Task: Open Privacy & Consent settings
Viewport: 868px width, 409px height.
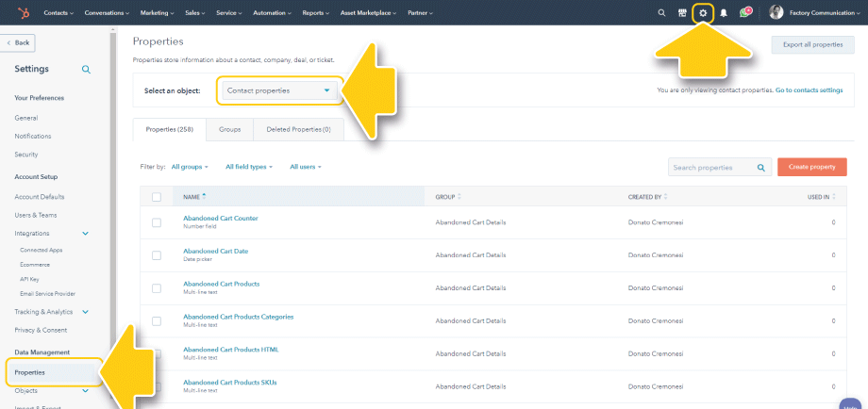Action: pyautogui.click(x=41, y=330)
